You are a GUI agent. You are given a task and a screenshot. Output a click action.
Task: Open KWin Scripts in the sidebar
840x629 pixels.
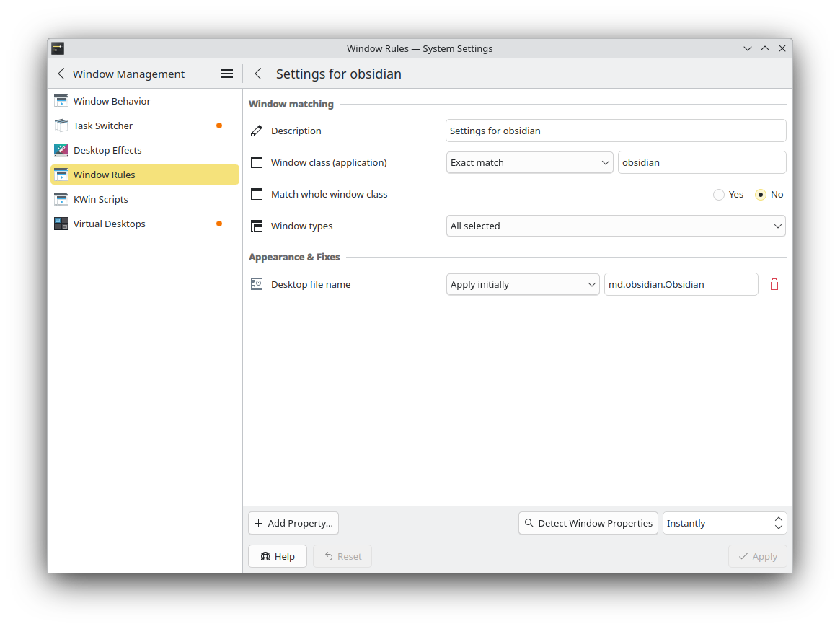(101, 199)
